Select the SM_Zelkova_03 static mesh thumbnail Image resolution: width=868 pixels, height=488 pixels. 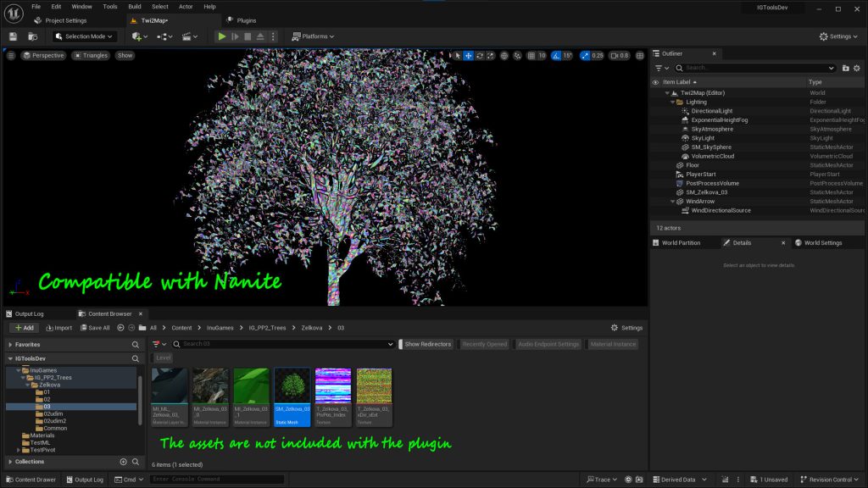(x=292, y=396)
